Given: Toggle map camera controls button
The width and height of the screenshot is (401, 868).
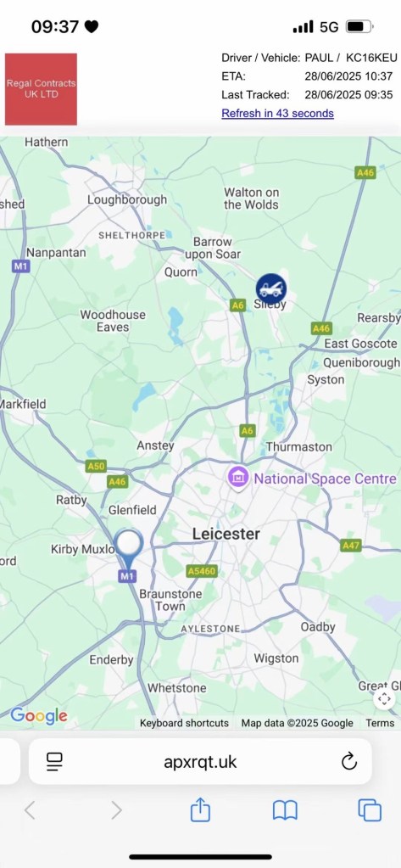Looking at the screenshot, I should coord(384,698).
